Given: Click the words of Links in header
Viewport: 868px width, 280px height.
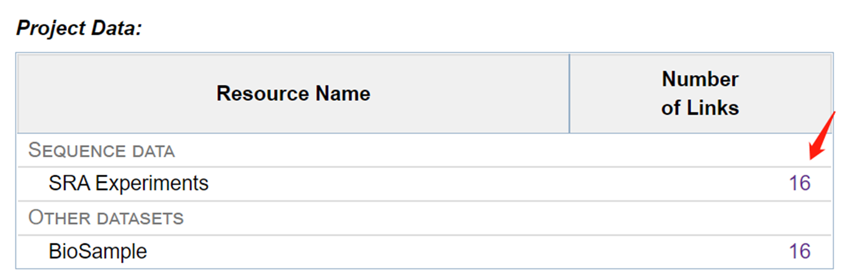Looking at the screenshot, I should point(700,108).
